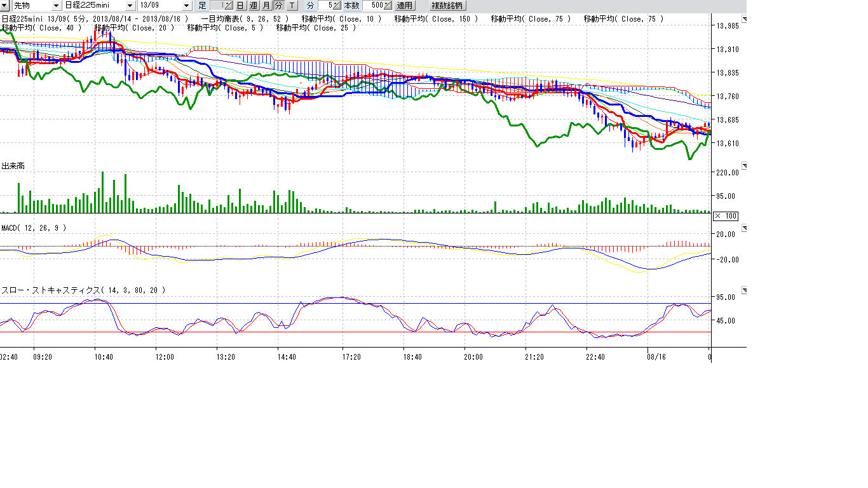Image resolution: width=868 pixels, height=488 pixels.
Task: Click the MACD panel corner triangle
Action: click(x=744, y=227)
